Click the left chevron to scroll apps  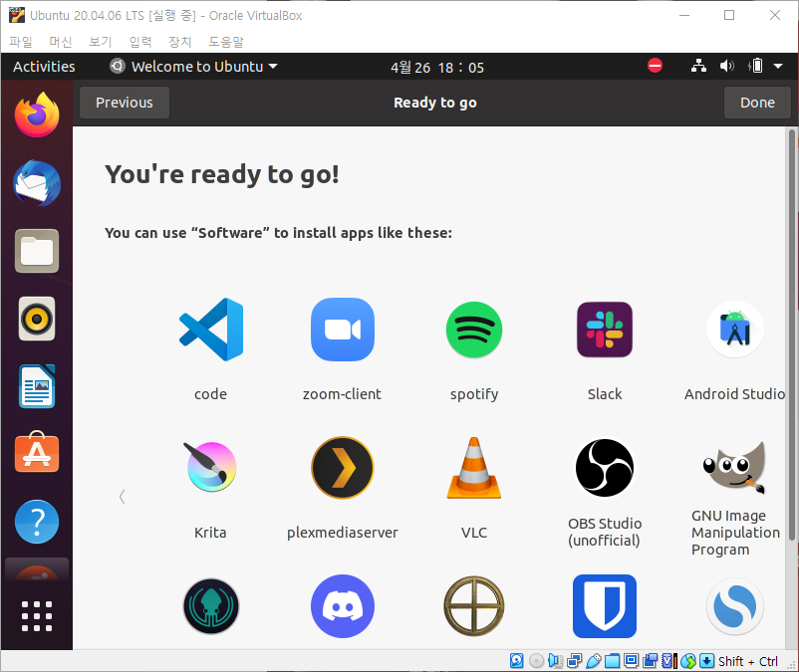click(x=122, y=497)
